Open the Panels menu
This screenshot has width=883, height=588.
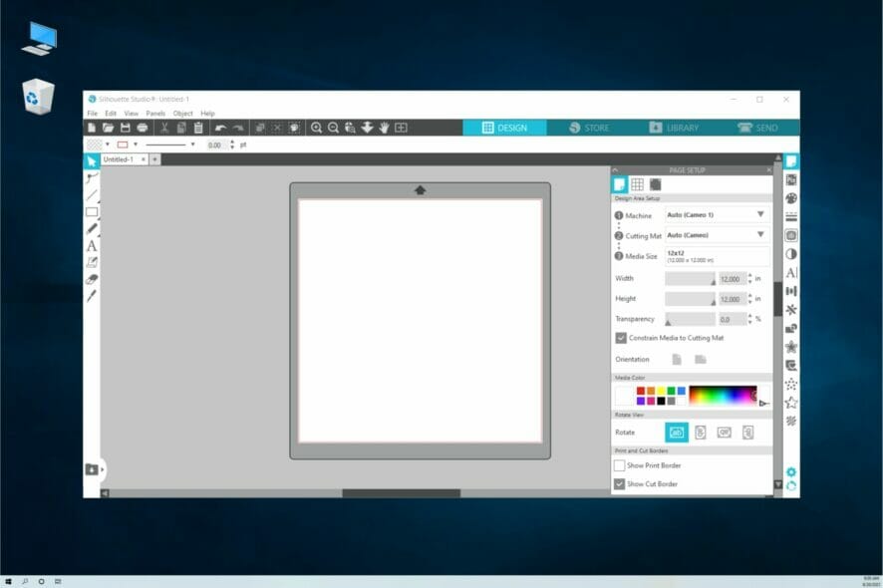click(x=155, y=114)
